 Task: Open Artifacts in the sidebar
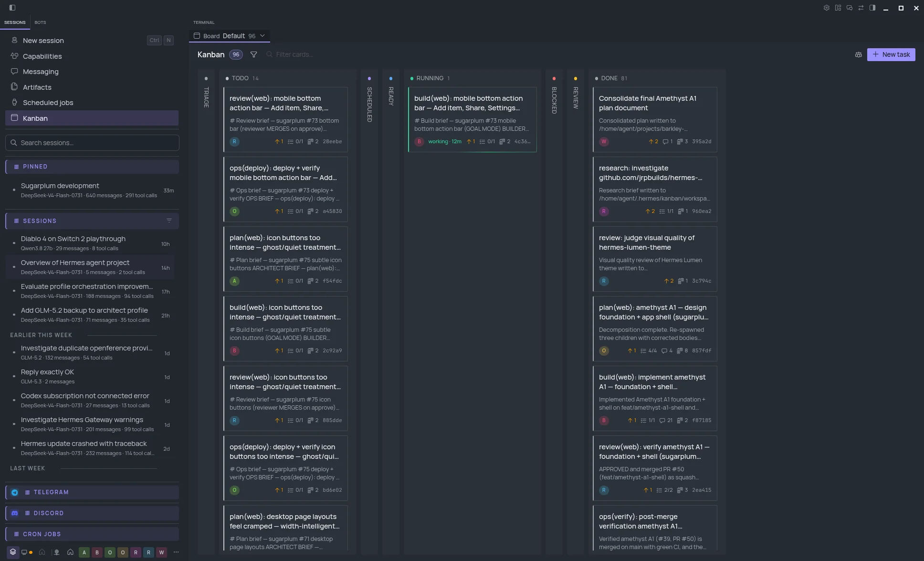[92, 87]
